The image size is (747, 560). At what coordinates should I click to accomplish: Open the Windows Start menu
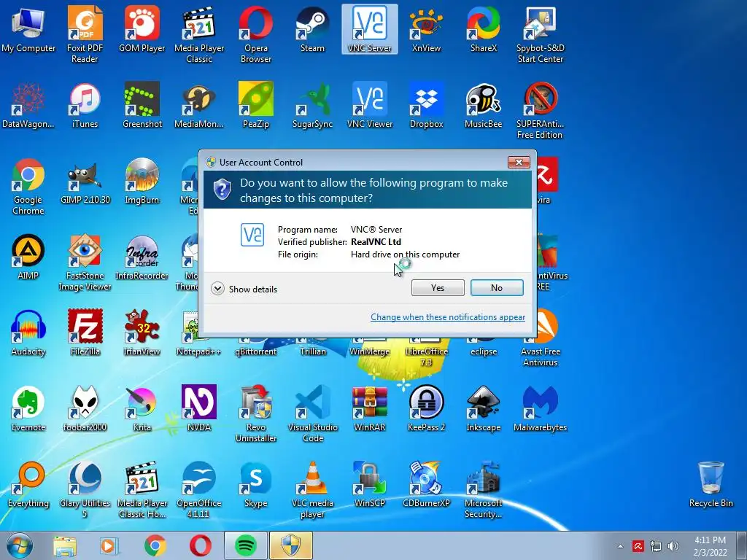pos(19,545)
